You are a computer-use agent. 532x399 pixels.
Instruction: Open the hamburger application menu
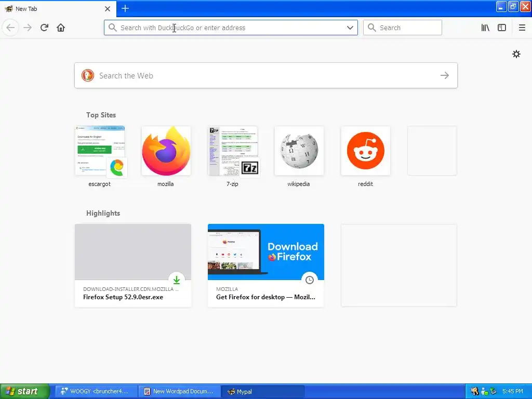[x=522, y=28]
